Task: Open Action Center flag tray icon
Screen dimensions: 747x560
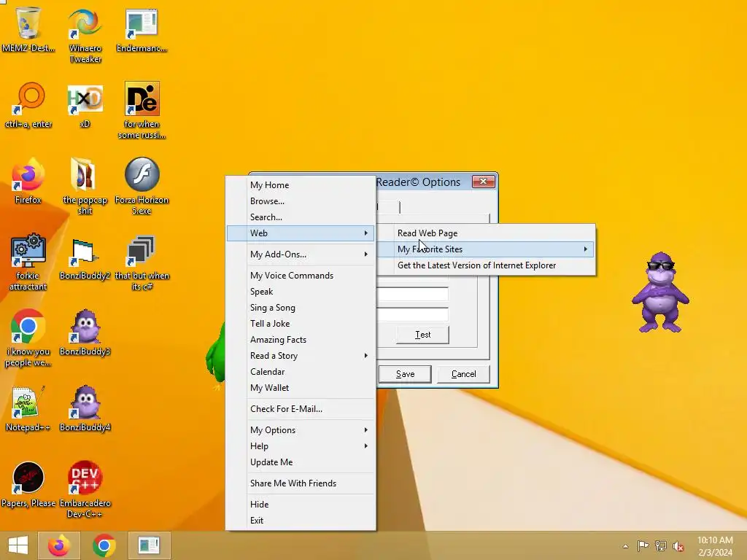Action: pyautogui.click(x=643, y=545)
